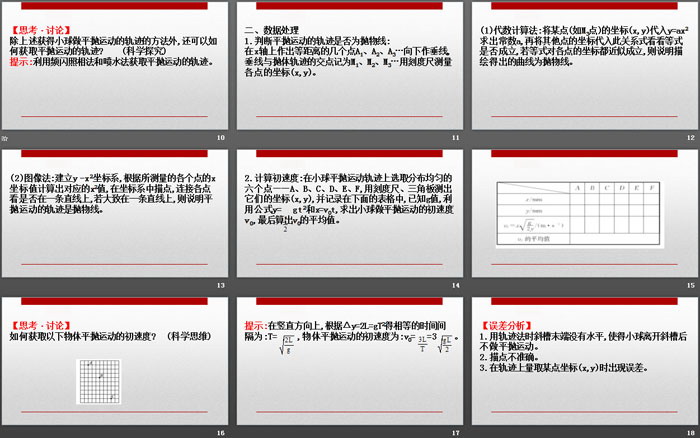The width and height of the screenshot is (700, 438).
Task: Select slide 14 thumbnail 计算初速度
Action: coord(350,213)
